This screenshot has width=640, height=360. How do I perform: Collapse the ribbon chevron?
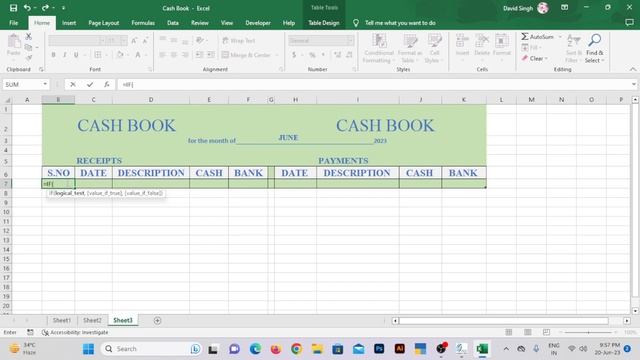click(632, 69)
